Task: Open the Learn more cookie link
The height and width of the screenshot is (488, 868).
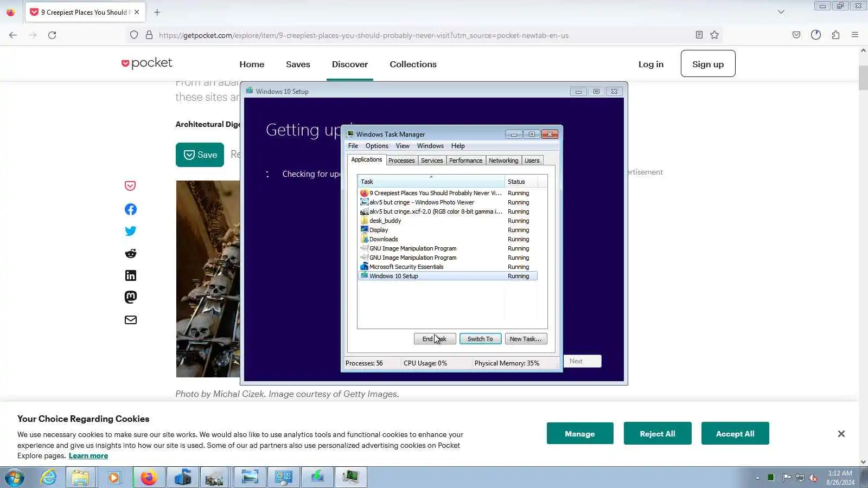Action: click(88, 455)
